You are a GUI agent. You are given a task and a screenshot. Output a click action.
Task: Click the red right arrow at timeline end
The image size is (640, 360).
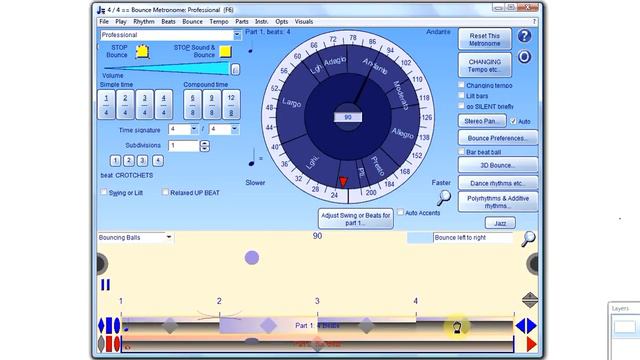tap(532, 344)
